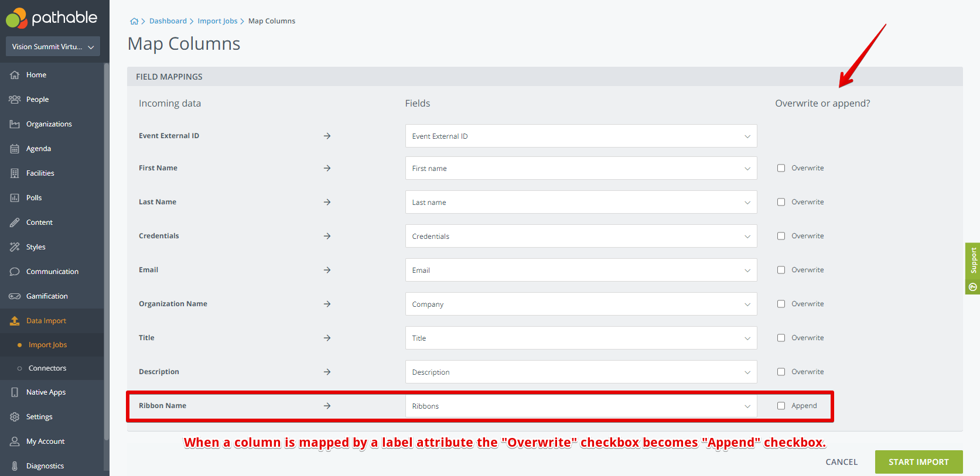This screenshot has height=476, width=980.
Task: Expand the Email field dropdown
Action: pyautogui.click(x=581, y=270)
